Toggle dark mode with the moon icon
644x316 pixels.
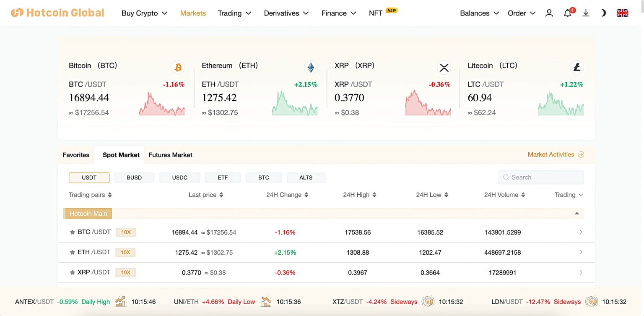[603, 13]
